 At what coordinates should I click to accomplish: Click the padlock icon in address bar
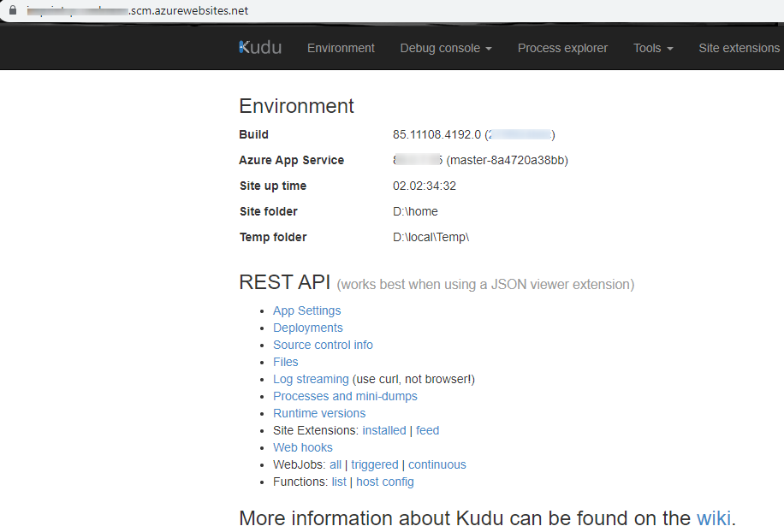[x=11, y=11]
